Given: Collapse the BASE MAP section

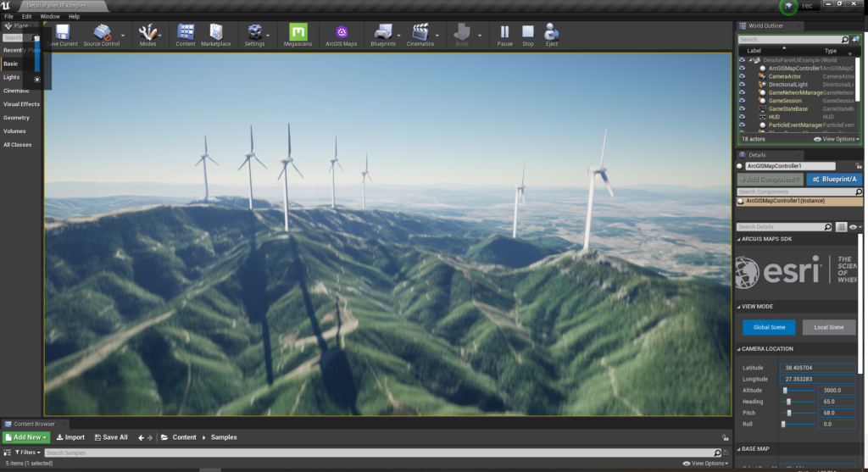Looking at the screenshot, I should [x=738, y=449].
